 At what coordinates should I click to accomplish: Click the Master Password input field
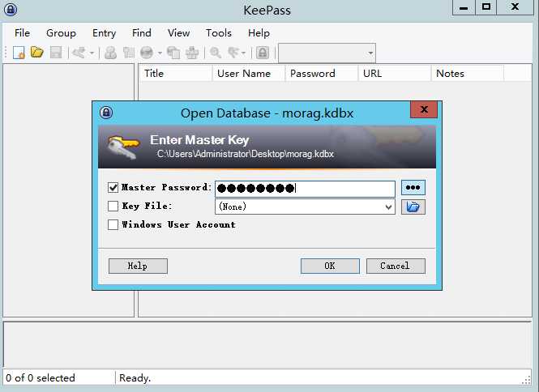pos(305,189)
